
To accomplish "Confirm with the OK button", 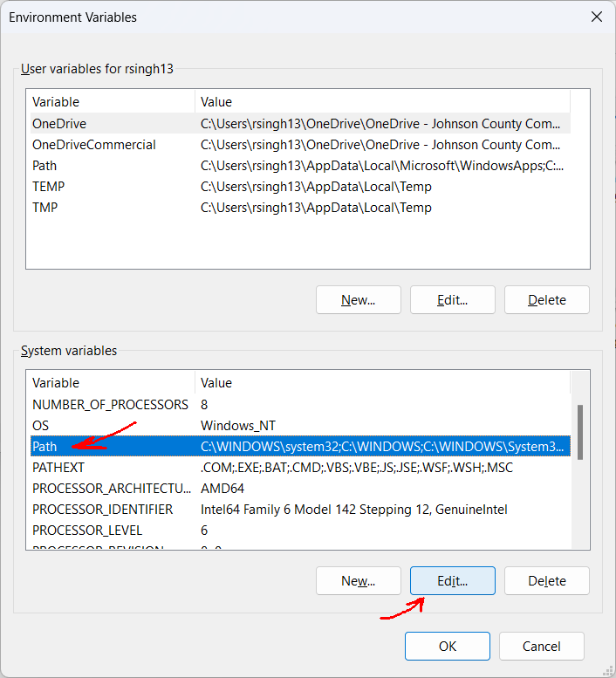I will [448, 646].
